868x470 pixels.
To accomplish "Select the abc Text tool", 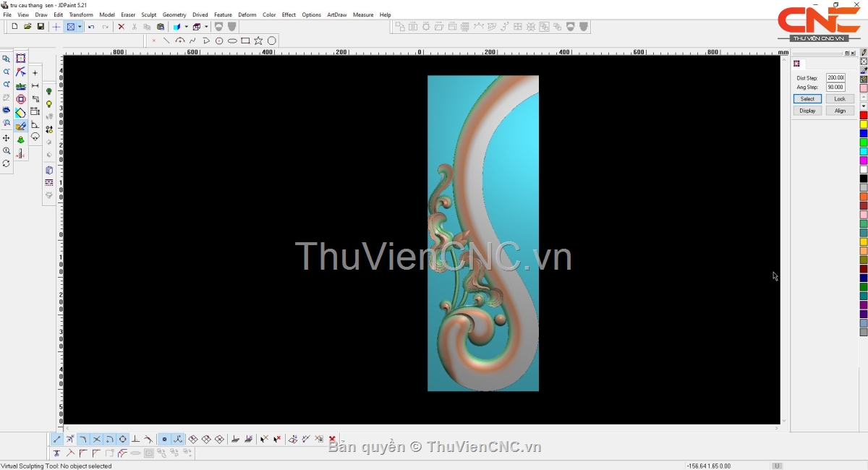I will 21,86.
